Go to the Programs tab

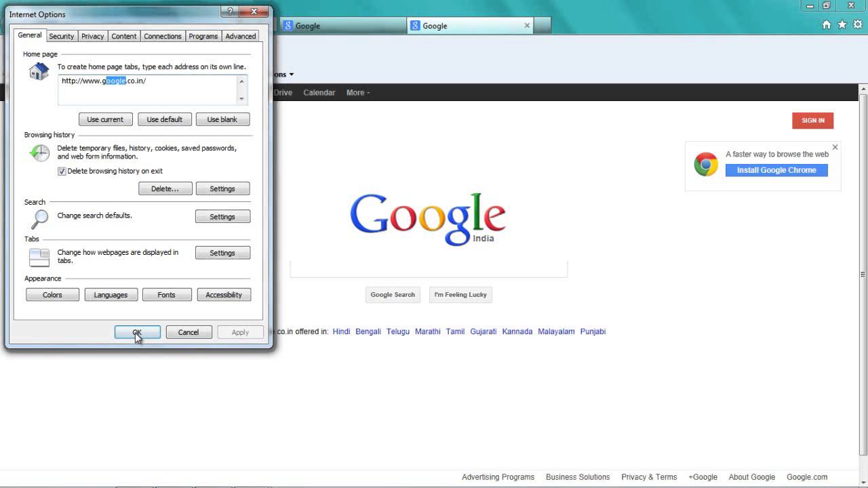click(203, 36)
